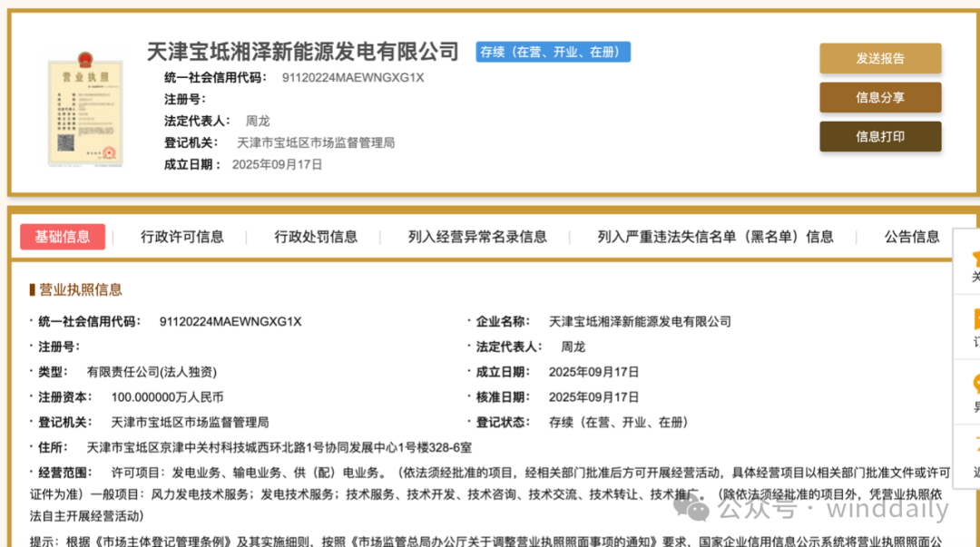Print the page via 信息打印

click(x=880, y=137)
